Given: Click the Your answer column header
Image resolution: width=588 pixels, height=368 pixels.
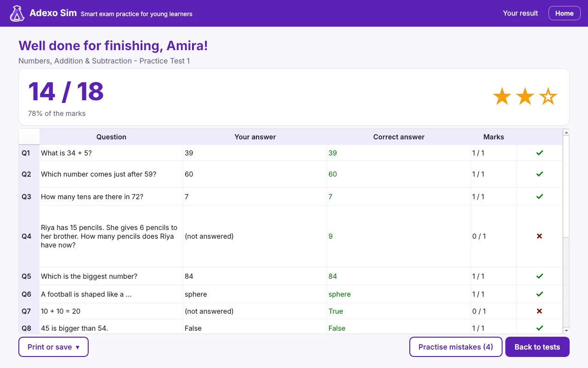Looking at the screenshot, I should point(255,137).
